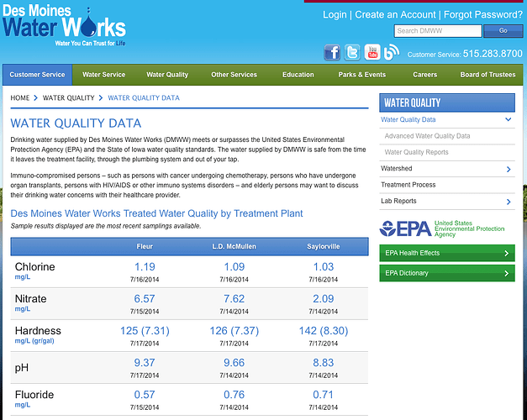This screenshot has width=527, height=420.
Task: Click the L.D. McMullen column header
Action: [x=234, y=247]
